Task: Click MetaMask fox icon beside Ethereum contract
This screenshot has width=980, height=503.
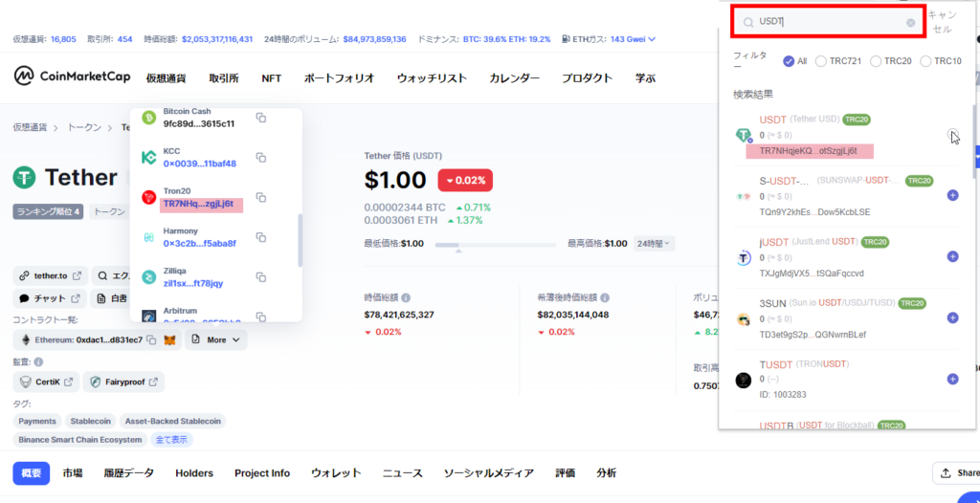Action: (x=168, y=339)
